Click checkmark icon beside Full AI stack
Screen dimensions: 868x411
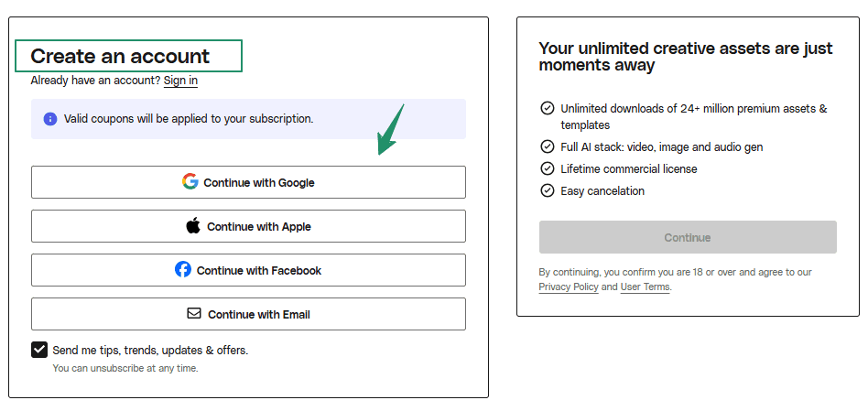[x=548, y=146]
